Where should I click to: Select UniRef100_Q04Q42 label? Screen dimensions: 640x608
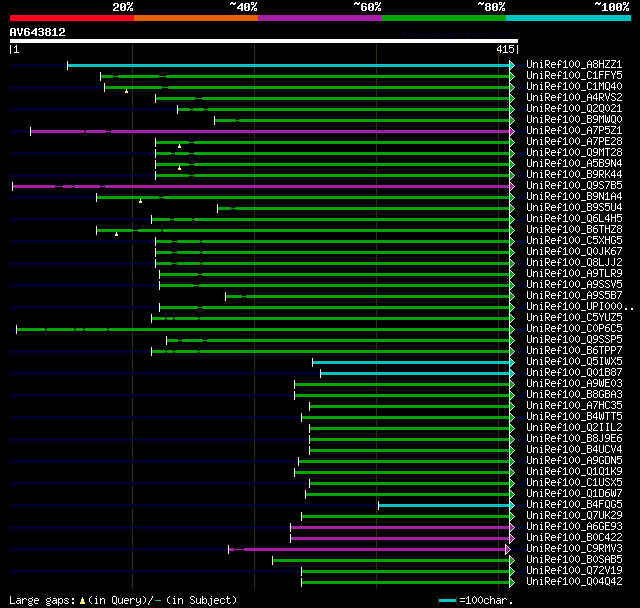click(574, 582)
